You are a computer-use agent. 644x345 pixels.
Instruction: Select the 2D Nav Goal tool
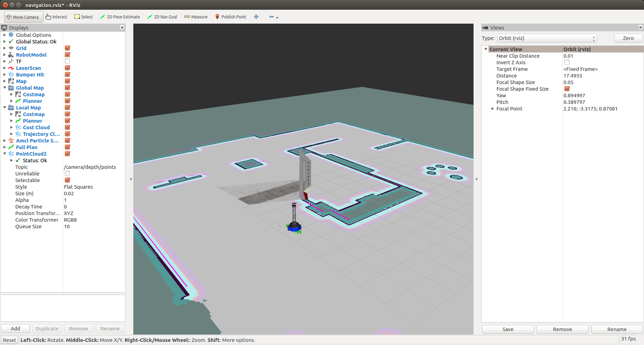click(x=162, y=17)
